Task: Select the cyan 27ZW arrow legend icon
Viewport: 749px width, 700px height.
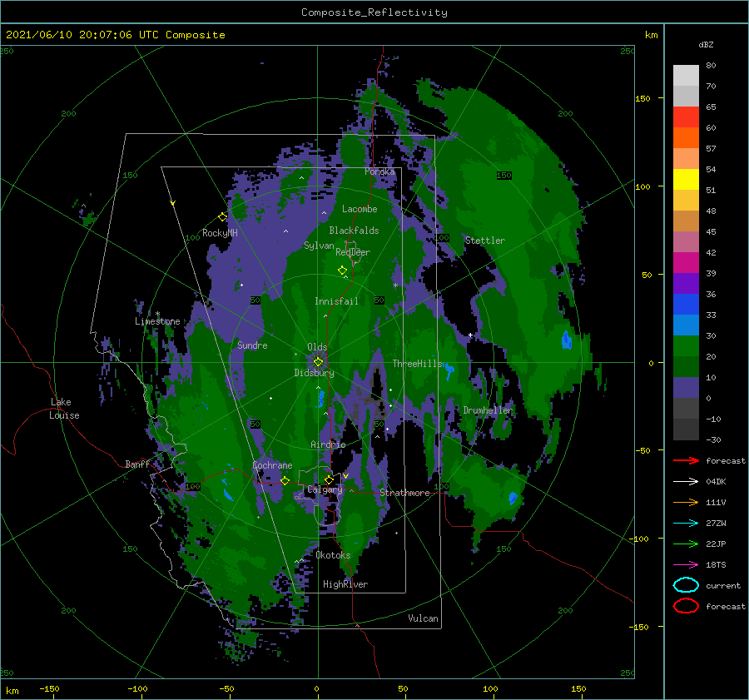Action: click(x=686, y=524)
